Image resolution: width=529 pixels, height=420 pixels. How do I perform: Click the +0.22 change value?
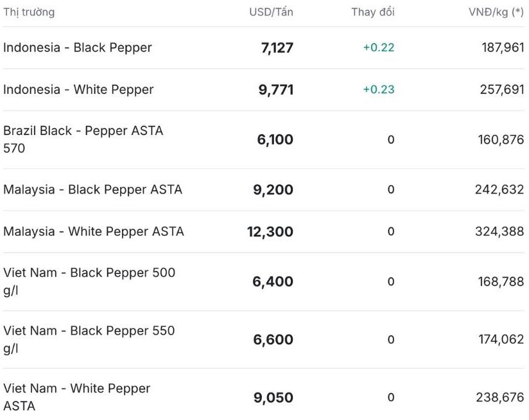[379, 48]
